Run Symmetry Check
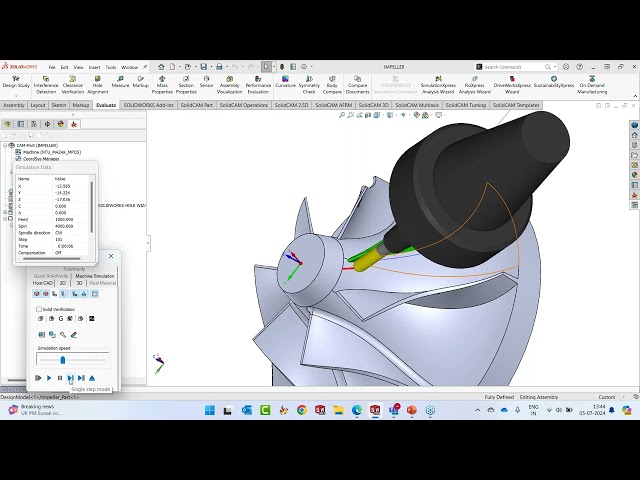This screenshot has width=640, height=480. pyautogui.click(x=309, y=85)
